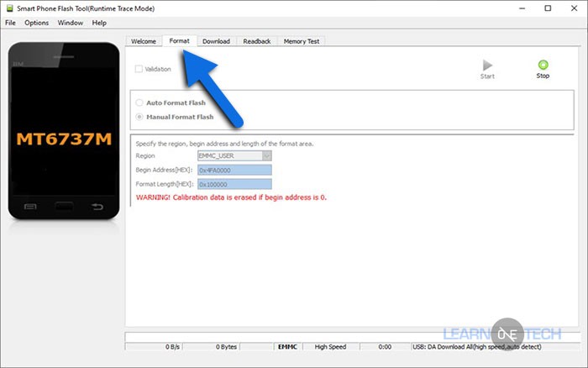Click the High Speed status entry
Image resolution: width=588 pixels, height=368 pixels.
[x=330, y=347]
